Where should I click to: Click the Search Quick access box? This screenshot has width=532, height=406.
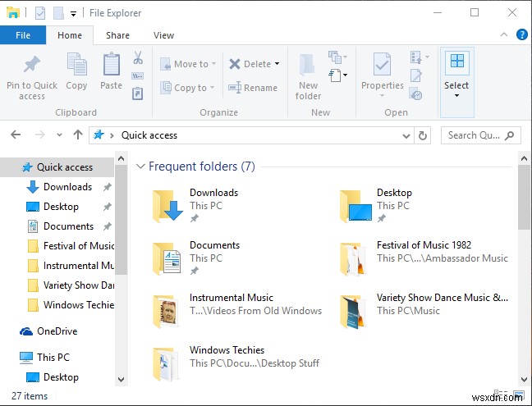pyautogui.click(x=481, y=135)
